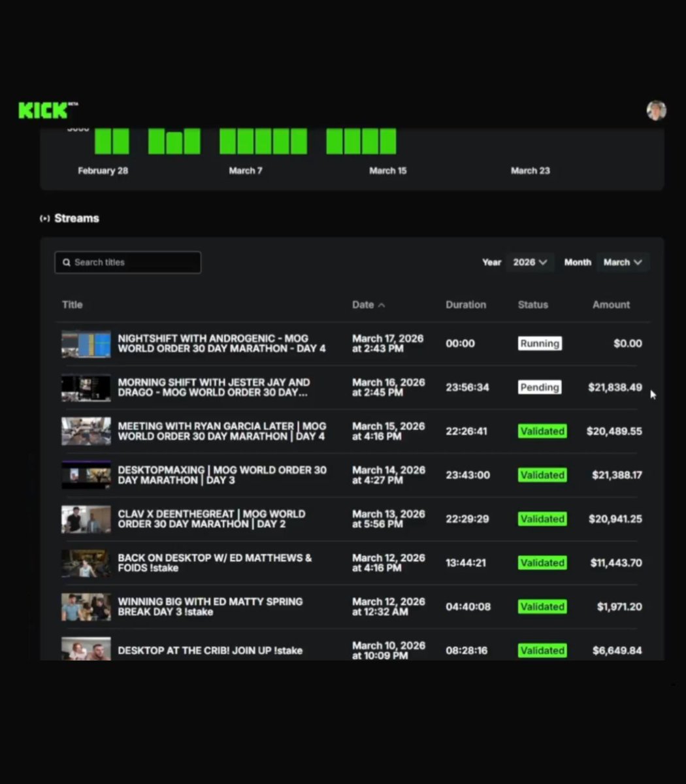Click date 'March 15, 2026 at 4:16 PM'

click(x=388, y=431)
